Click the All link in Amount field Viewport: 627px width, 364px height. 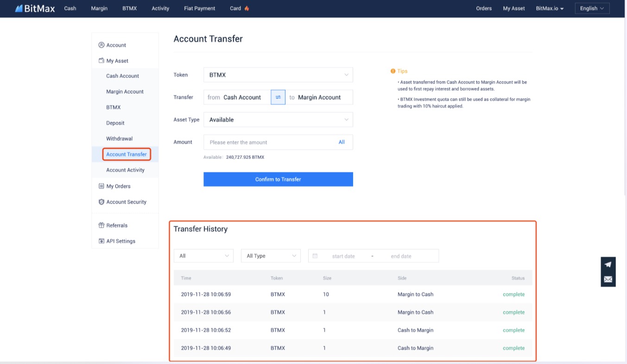point(342,142)
